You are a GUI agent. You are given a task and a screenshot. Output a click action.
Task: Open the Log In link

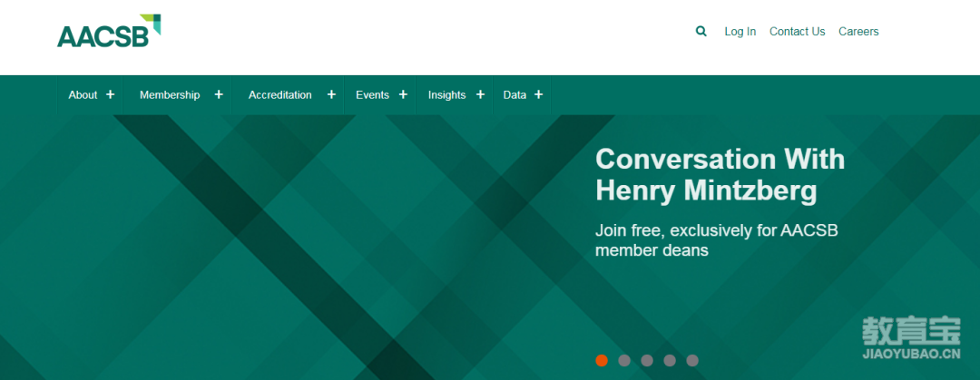coord(740,31)
